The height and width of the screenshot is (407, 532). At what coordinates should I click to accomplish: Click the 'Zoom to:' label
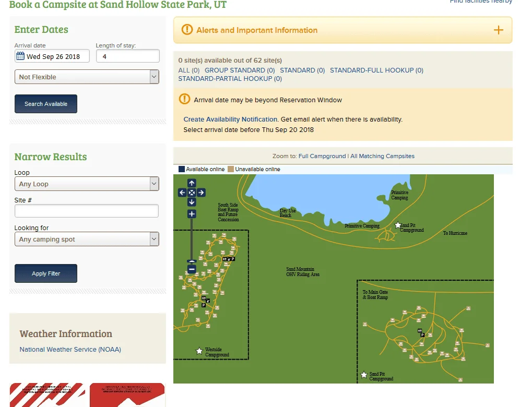[285, 156]
